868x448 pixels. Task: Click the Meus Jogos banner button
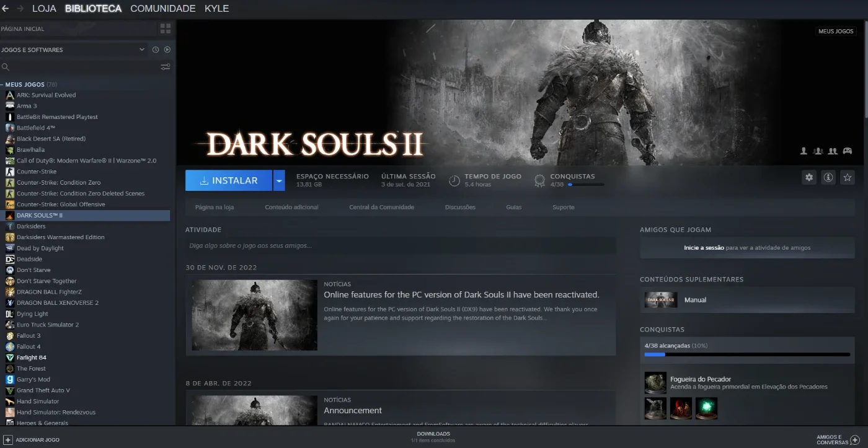coord(836,31)
